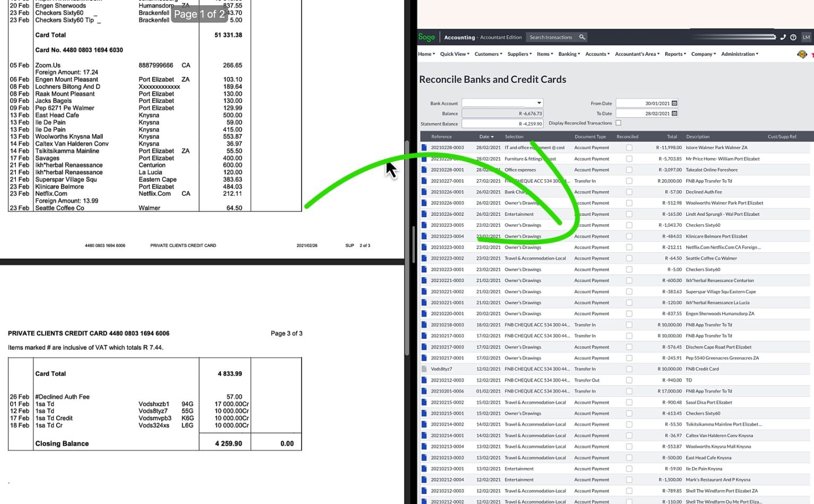Click the LM user avatar
Screen dimensions: 814x504
tap(806, 37)
